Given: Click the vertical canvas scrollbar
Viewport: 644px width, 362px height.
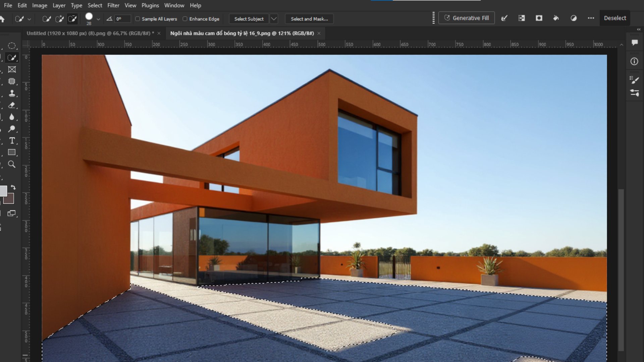Looking at the screenshot, I should tap(621, 270).
